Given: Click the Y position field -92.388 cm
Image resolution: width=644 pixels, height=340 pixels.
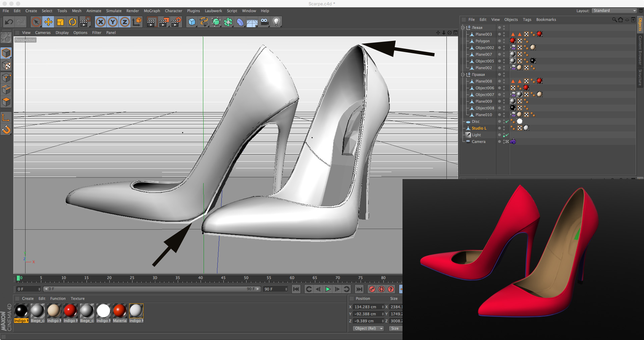Looking at the screenshot, I should click(x=366, y=314).
